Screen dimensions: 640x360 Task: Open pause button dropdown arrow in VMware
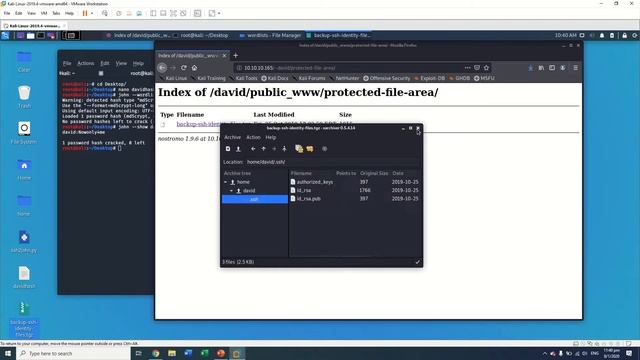[x=92, y=13]
